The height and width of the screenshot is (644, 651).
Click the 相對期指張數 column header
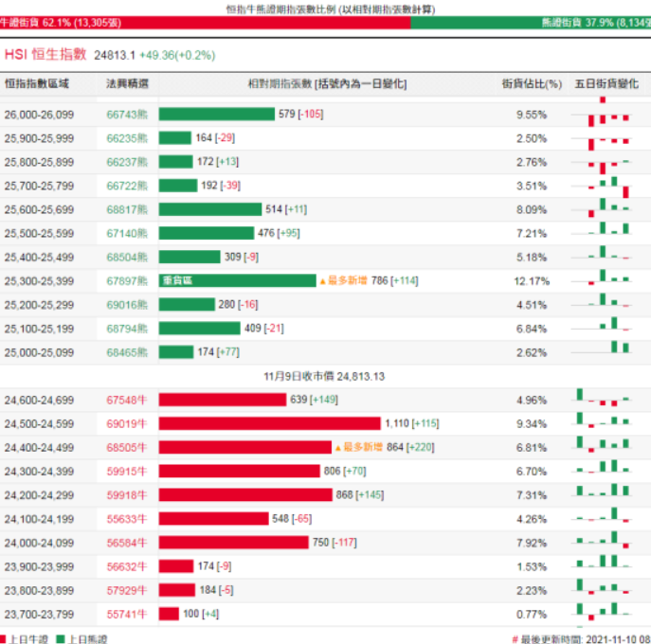click(327, 84)
